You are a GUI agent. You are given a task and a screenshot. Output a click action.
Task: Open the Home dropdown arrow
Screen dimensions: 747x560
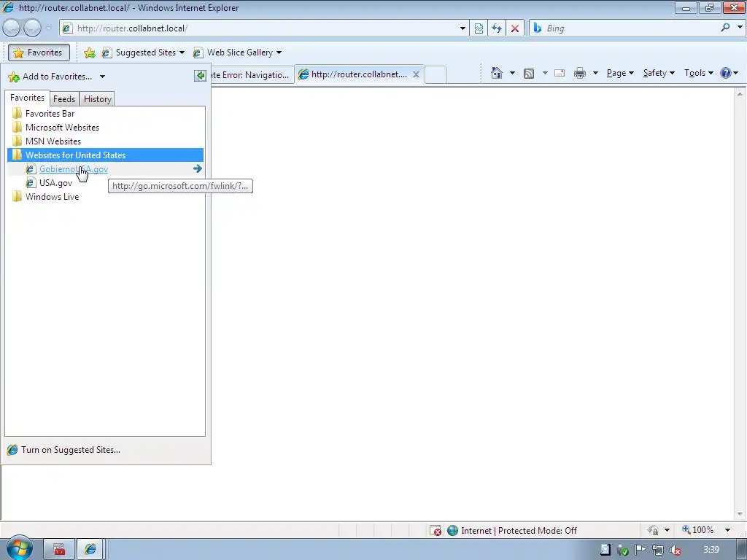tap(512, 73)
